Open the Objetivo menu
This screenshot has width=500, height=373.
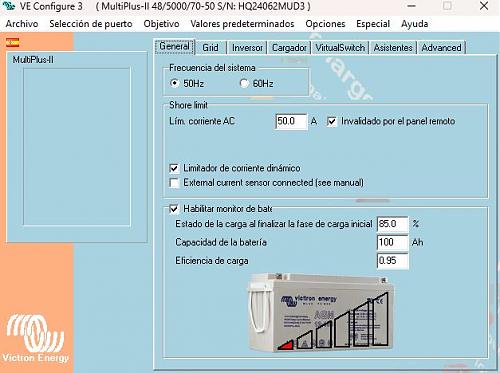[x=161, y=24]
